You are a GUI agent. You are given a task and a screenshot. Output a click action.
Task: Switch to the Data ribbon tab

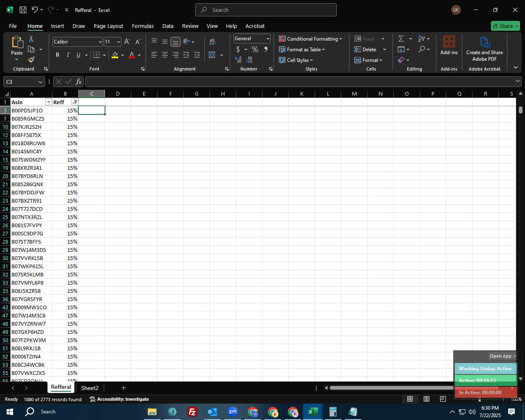click(x=168, y=26)
